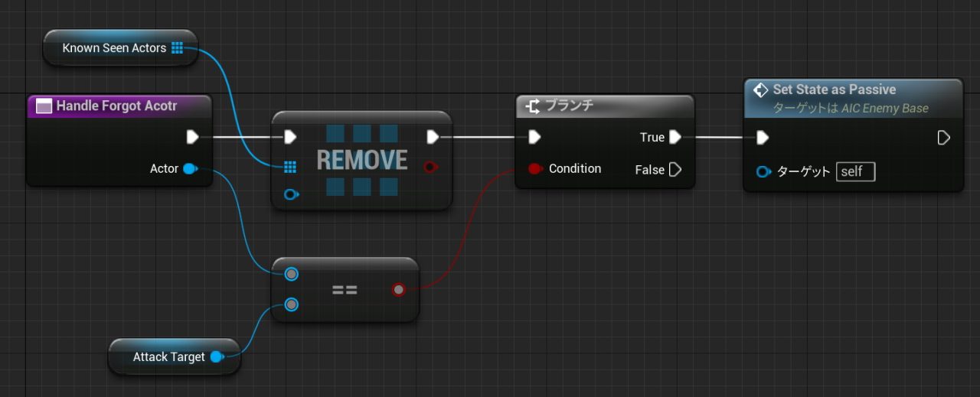The width and height of the screenshot is (980, 397).
Task: Click Set State as Passive execution output pin
Action: click(x=944, y=138)
